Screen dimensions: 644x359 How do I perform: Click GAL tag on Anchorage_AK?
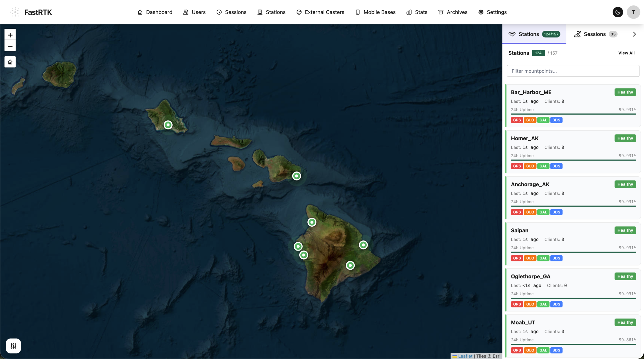[543, 212]
